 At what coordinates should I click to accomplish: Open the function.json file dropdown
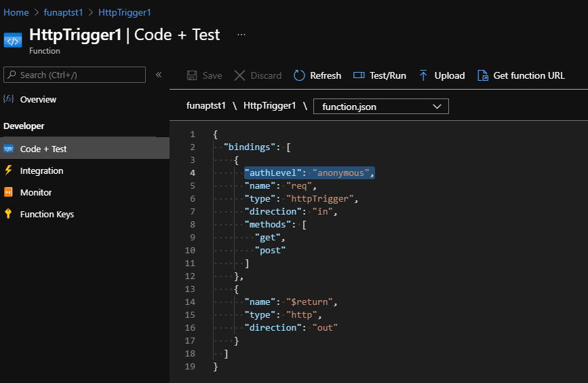pos(381,107)
